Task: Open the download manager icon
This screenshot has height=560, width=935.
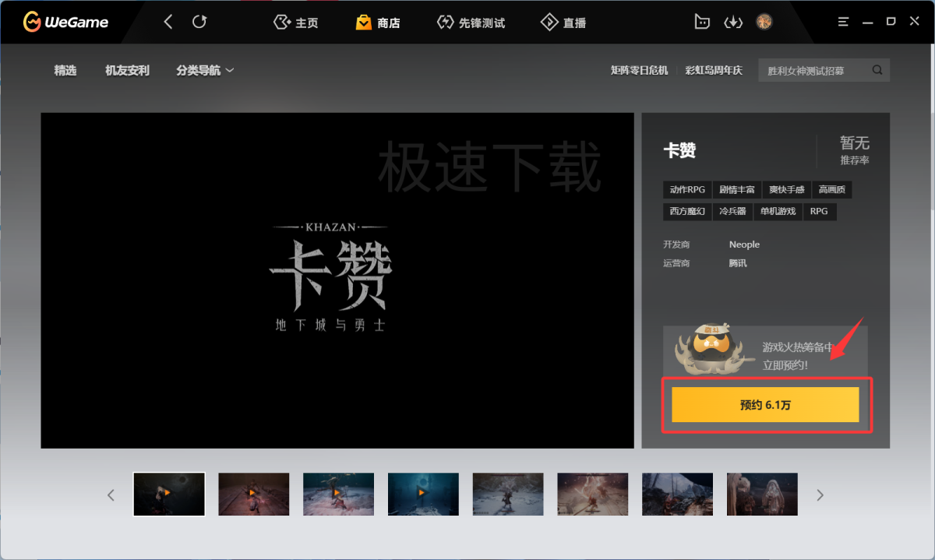Action: tap(733, 22)
